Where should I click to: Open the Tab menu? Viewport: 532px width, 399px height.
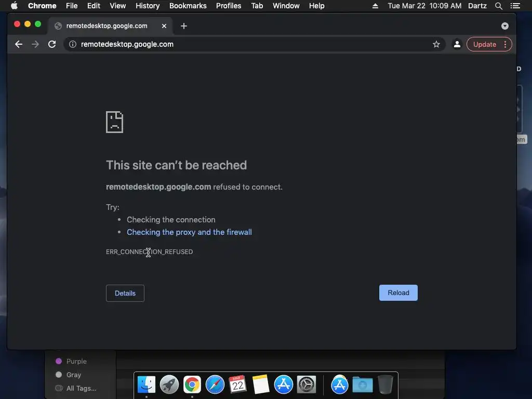[257, 6]
